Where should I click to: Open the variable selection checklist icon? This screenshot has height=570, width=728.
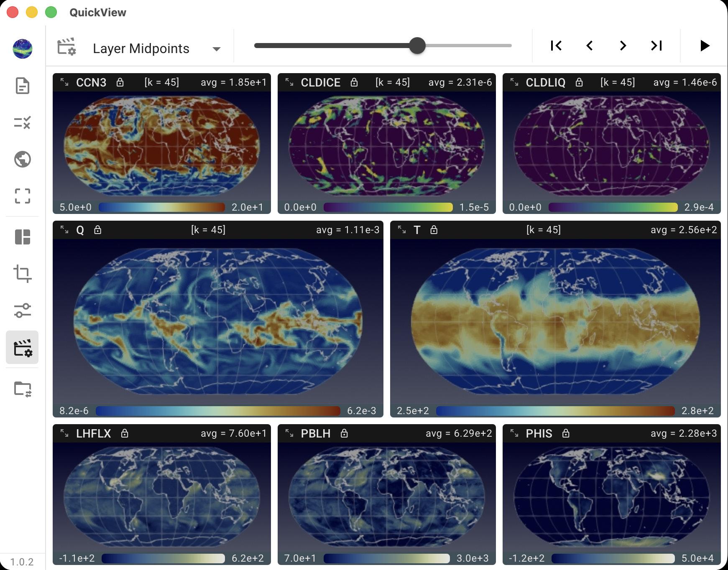click(x=23, y=122)
